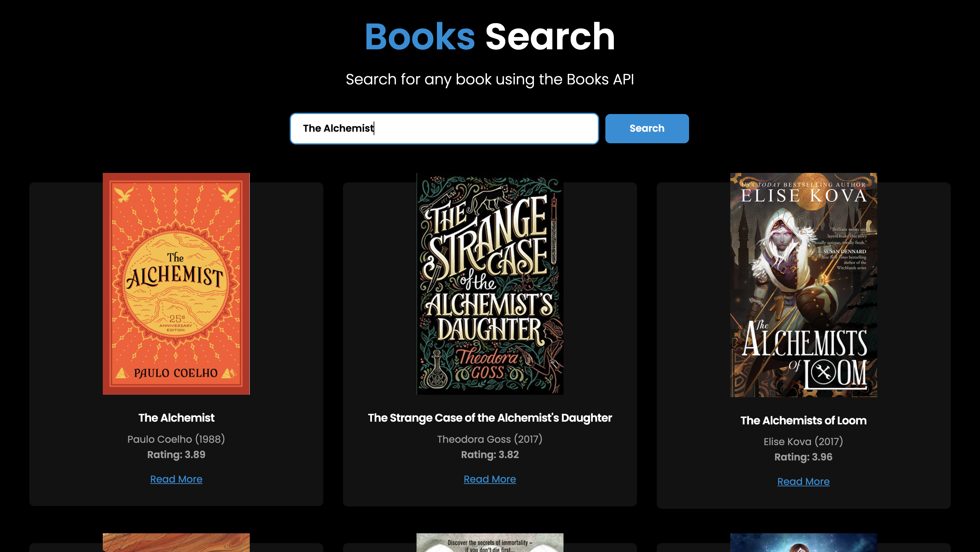
Task: Click author line 'Paulo Coelho (1988)'
Action: pyautogui.click(x=176, y=439)
